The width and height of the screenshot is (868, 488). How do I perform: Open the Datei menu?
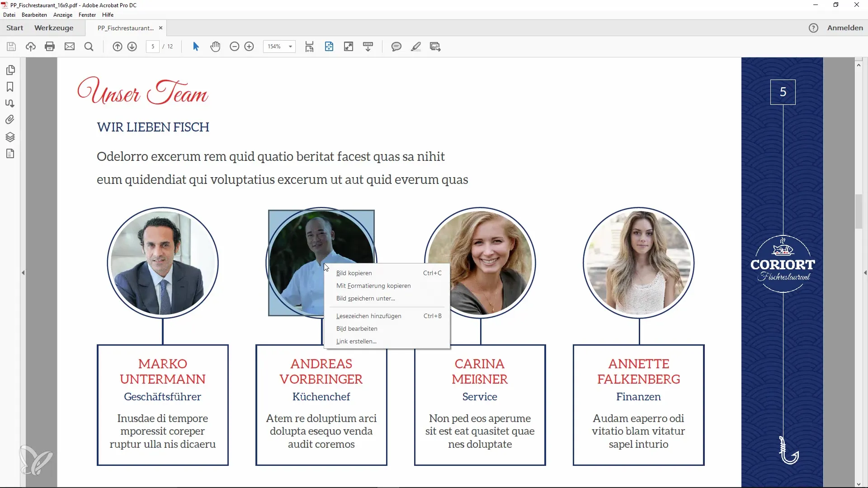tap(9, 15)
